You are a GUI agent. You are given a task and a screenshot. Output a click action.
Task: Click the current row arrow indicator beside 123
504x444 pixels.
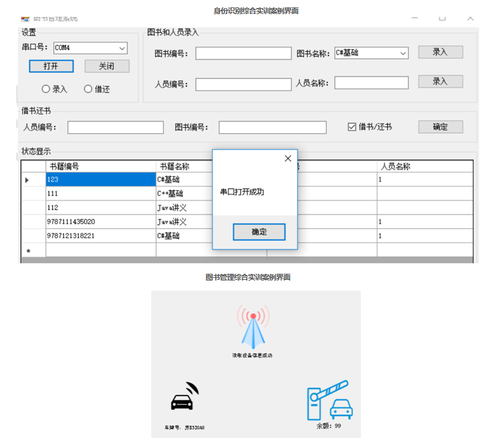point(28,180)
